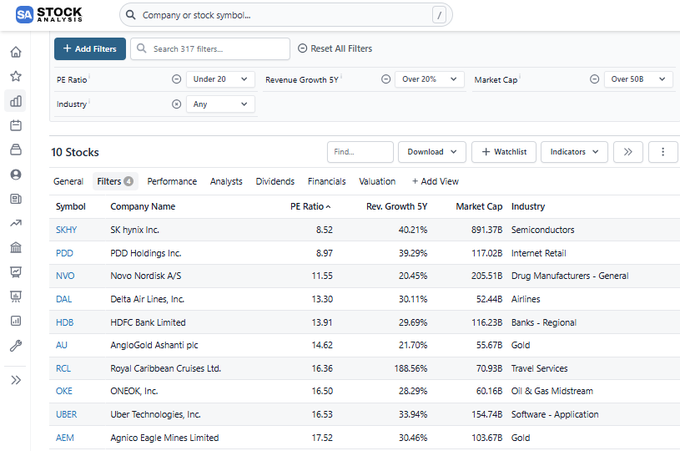Open the Revenue Growth Over 20% dropdown
Viewport: 680px width, 451px height.
click(x=429, y=79)
